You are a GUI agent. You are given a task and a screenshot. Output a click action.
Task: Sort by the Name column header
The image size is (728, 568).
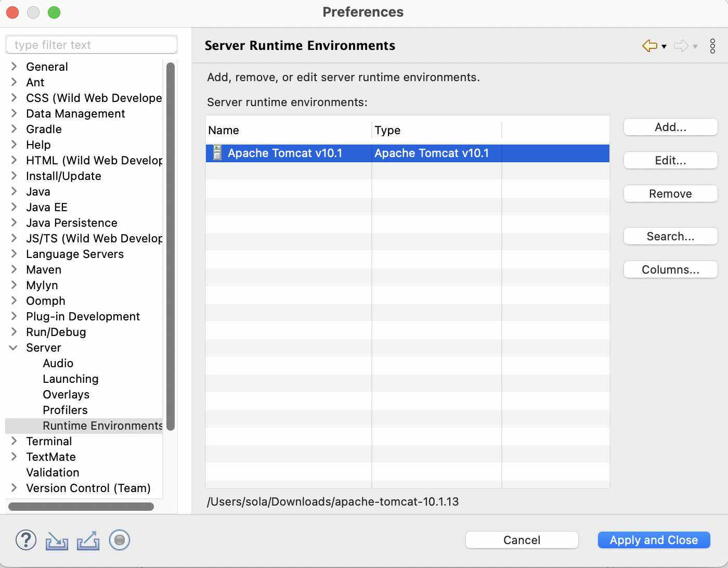coord(289,130)
